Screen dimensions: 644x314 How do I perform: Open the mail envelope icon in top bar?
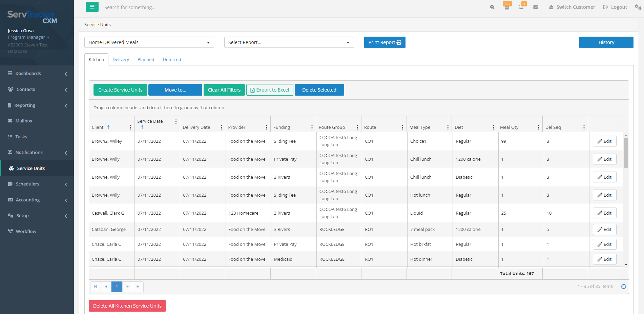coord(536,7)
